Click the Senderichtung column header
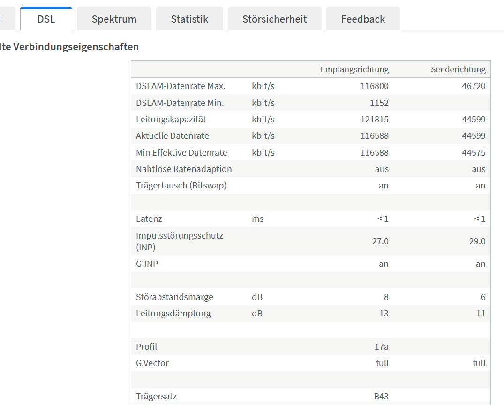 [x=458, y=69]
